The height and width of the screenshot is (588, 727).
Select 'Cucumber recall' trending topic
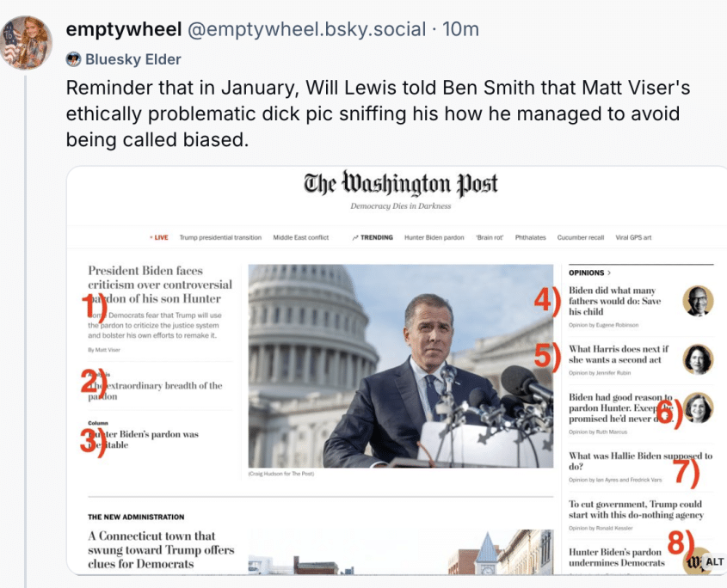(x=581, y=237)
